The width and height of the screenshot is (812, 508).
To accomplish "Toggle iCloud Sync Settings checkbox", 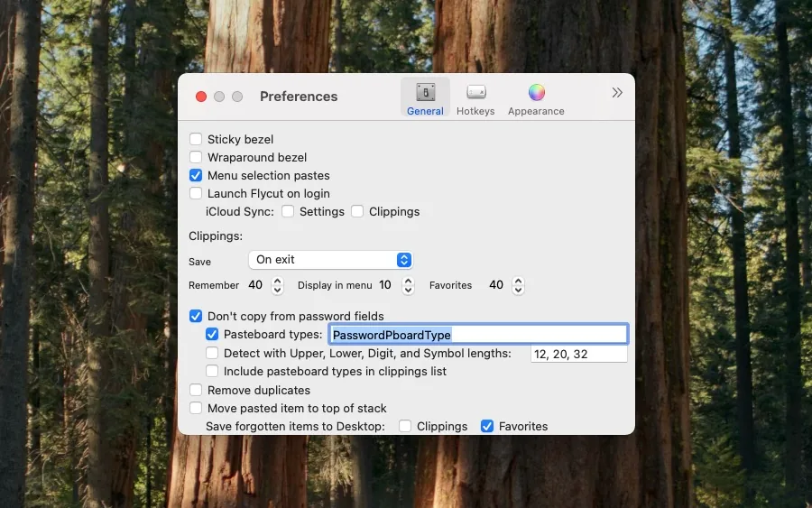I will [x=288, y=211].
